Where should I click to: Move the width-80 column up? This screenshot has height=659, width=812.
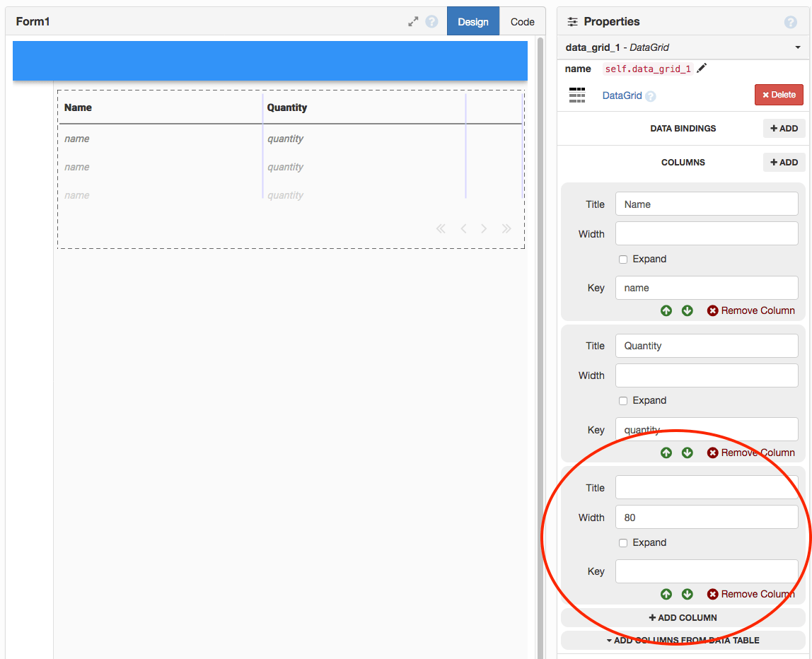[666, 594]
